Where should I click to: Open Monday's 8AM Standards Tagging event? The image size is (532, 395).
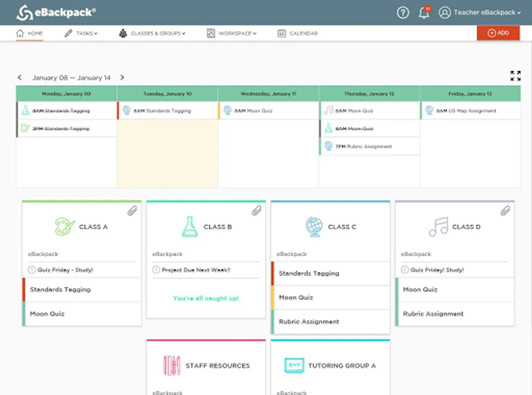pyautogui.click(x=66, y=111)
